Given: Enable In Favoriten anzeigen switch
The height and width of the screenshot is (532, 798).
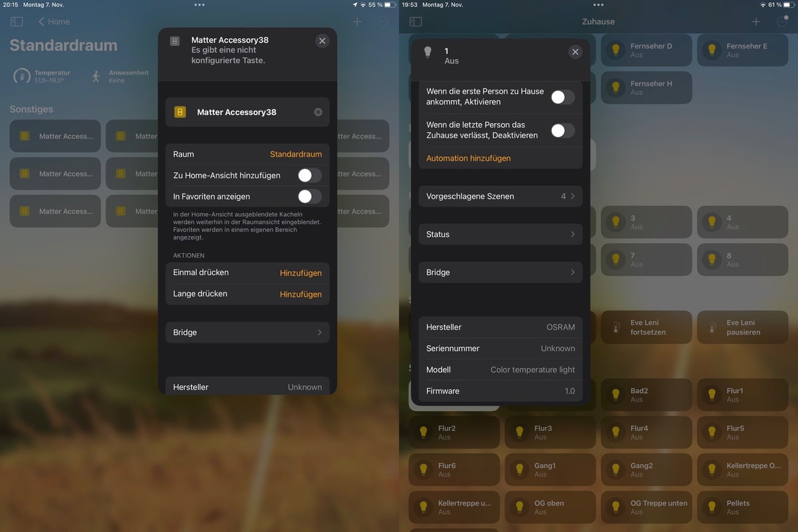Looking at the screenshot, I should (x=309, y=197).
